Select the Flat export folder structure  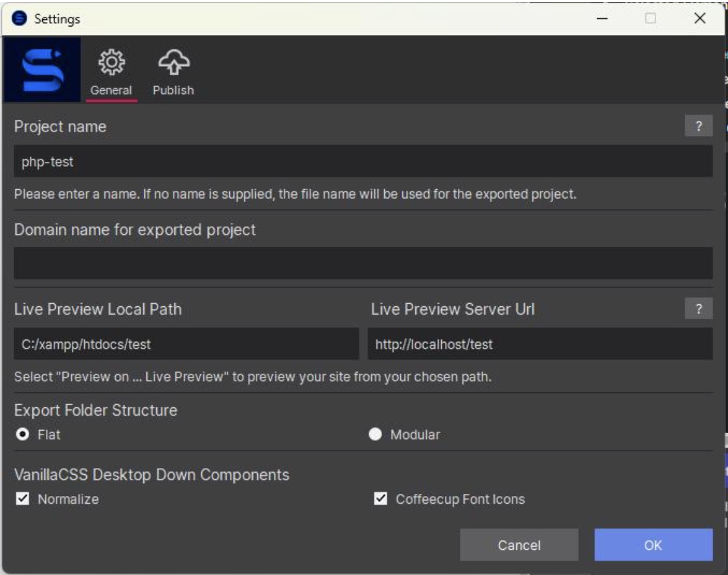21,434
